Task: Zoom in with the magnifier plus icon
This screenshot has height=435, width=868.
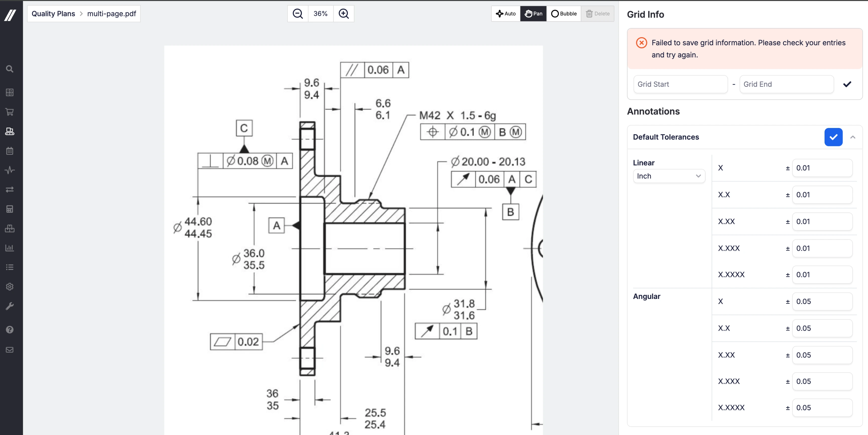Action: pyautogui.click(x=344, y=14)
